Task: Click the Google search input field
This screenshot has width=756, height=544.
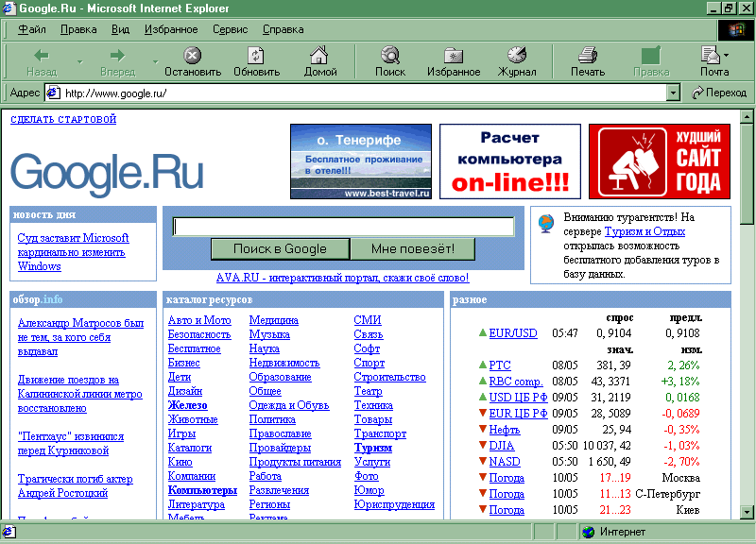Action: (x=343, y=227)
